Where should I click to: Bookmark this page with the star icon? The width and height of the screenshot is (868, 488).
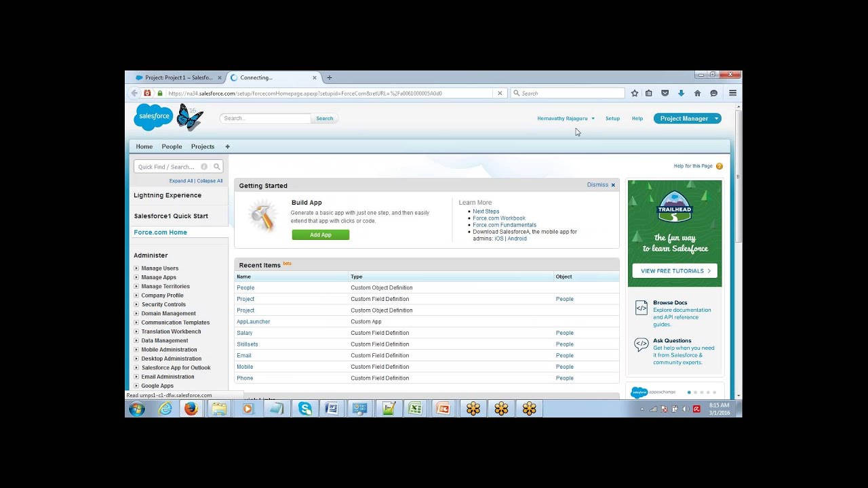coord(635,93)
